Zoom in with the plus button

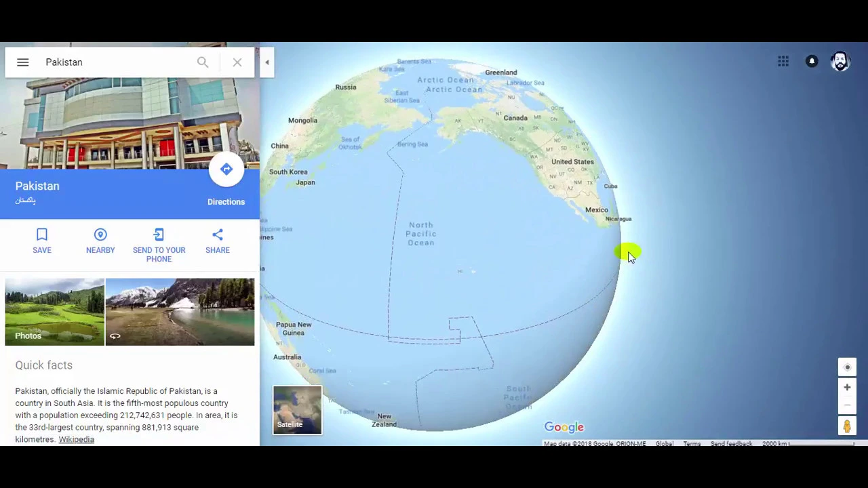click(x=847, y=388)
